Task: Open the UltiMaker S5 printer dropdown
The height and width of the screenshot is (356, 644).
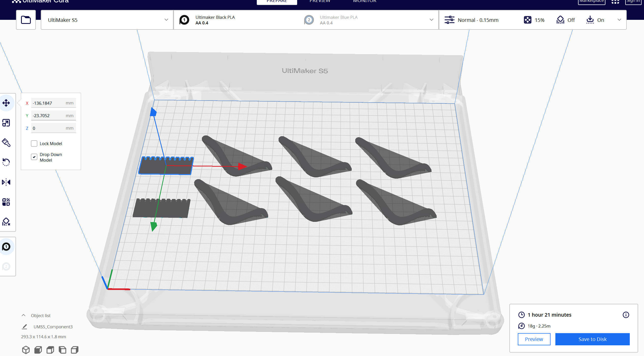Action: pyautogui.click(x=107, y=20)
